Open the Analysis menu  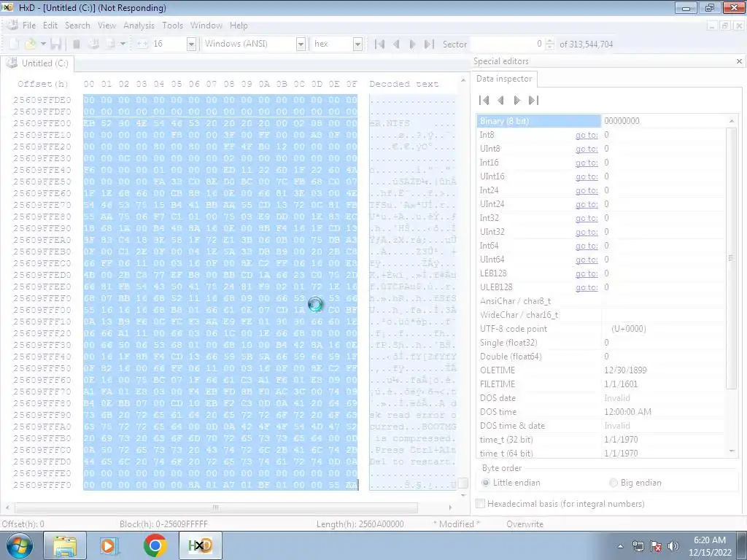click(139, 26)
